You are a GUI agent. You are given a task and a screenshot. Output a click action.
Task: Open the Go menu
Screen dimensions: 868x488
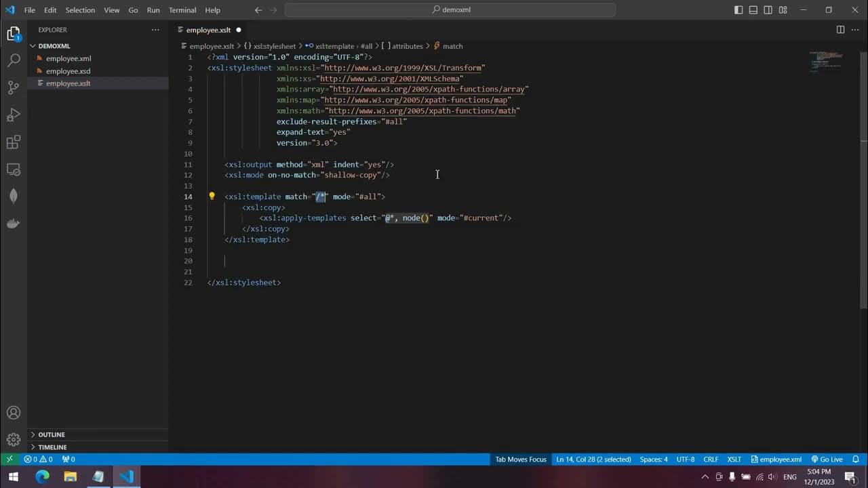tap(133, 10)
